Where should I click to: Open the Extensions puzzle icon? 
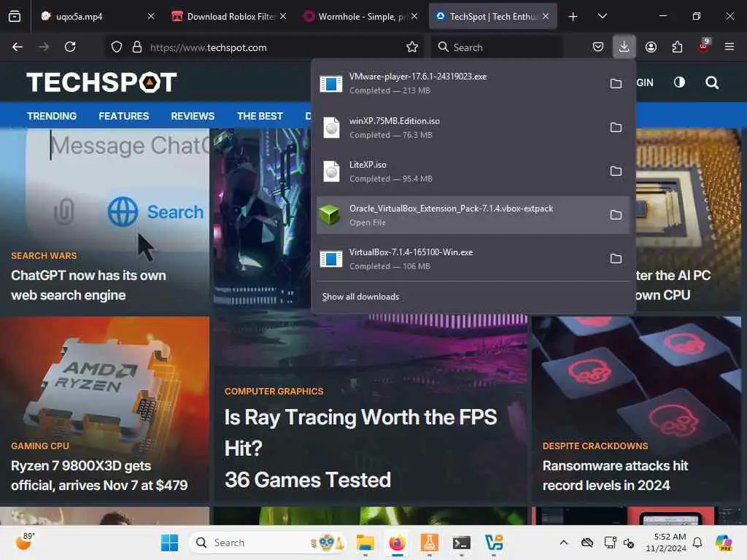[x=677, y=47]
